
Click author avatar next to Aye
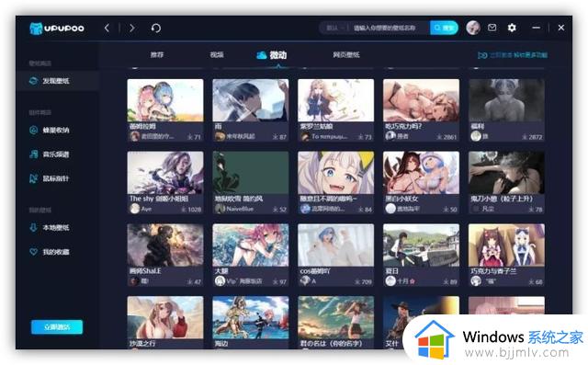pyautogui.click(x=135, y=209)
